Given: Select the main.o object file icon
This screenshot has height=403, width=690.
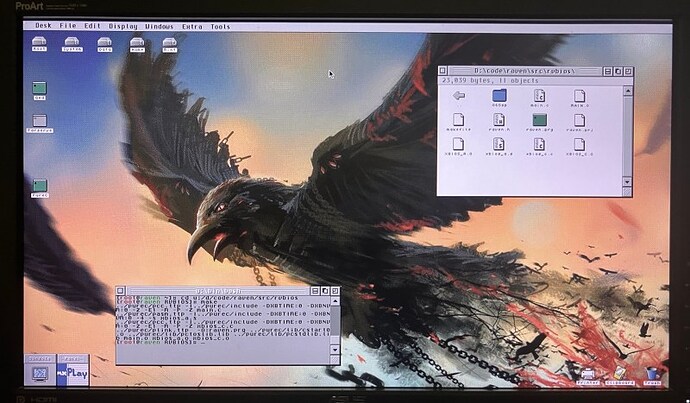Looking at the screenshot, I should 580,98.
